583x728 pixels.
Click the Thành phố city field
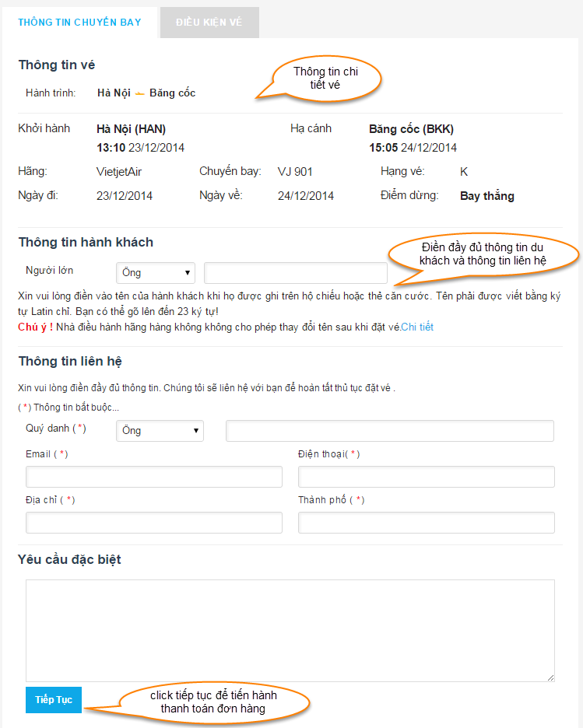[x=427, y=523]
